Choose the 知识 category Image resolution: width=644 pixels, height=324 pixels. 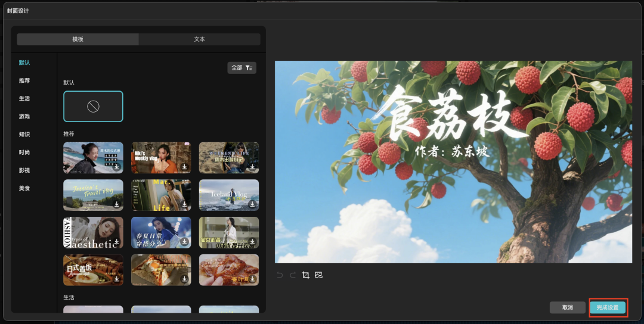24,135
